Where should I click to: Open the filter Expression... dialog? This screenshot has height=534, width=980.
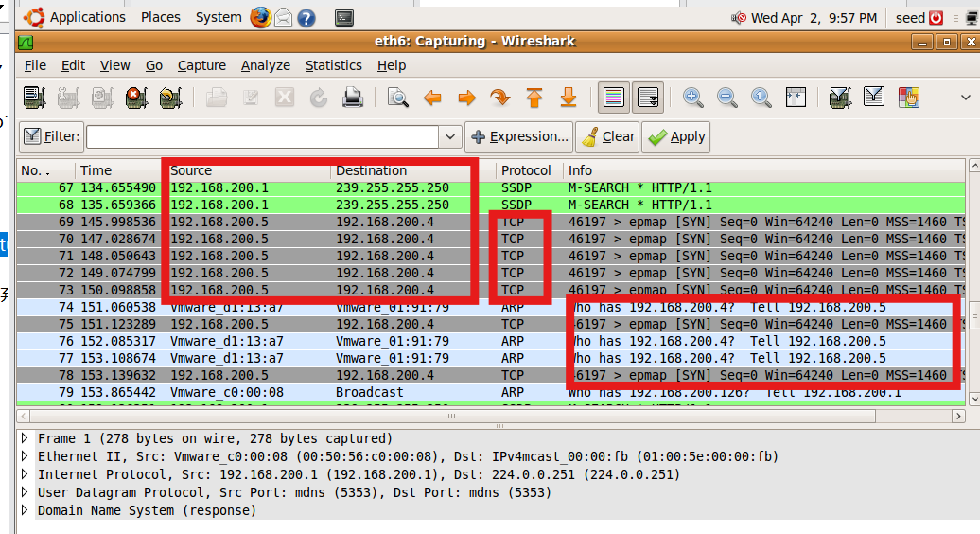tap(519, 136)
